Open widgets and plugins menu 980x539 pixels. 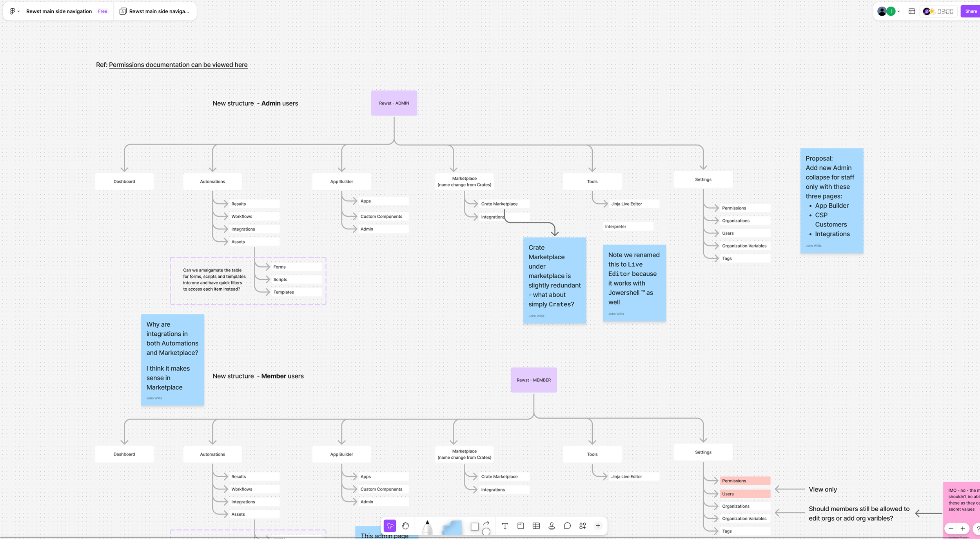(x=583, y=526)
